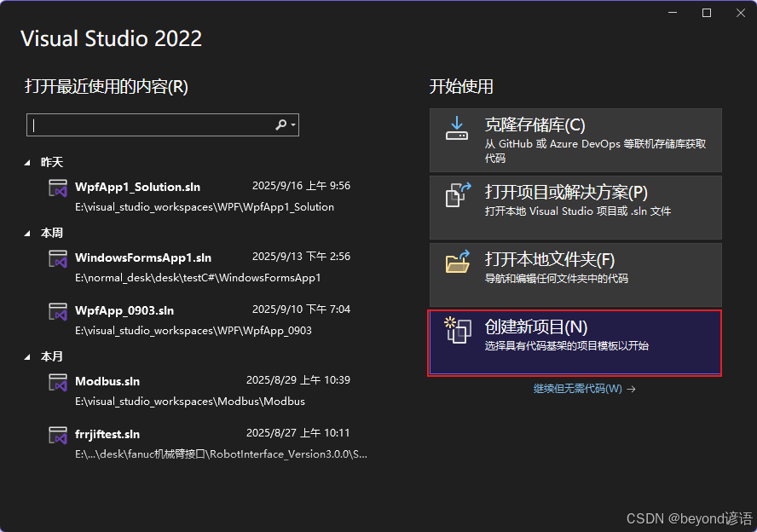The image size is (757, 532).
Task: Collapse the 本月 group
Action: tap(27, 357)
